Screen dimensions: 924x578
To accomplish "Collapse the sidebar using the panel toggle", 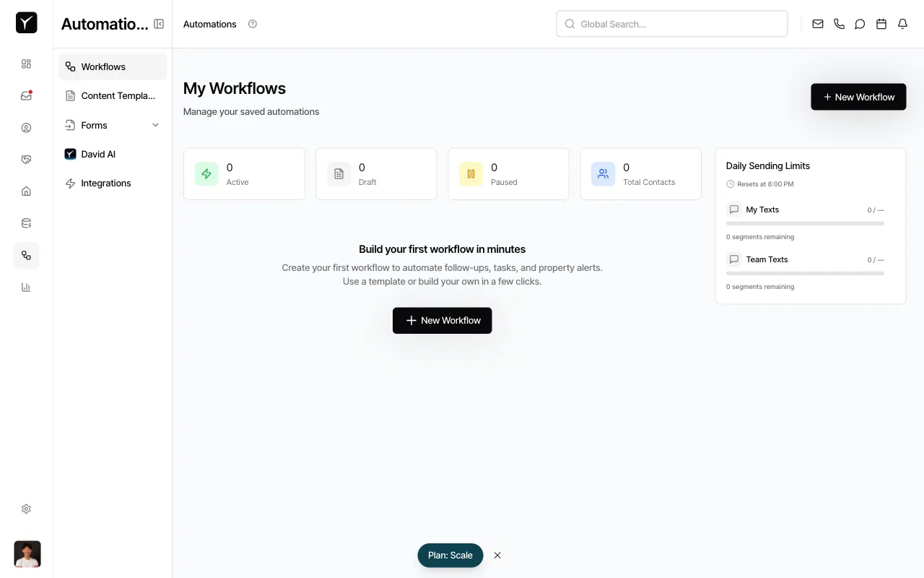I will pos(159,23).
